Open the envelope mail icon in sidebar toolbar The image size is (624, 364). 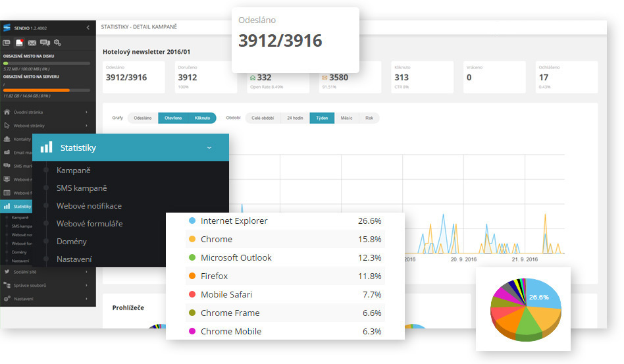click(32, 43)
